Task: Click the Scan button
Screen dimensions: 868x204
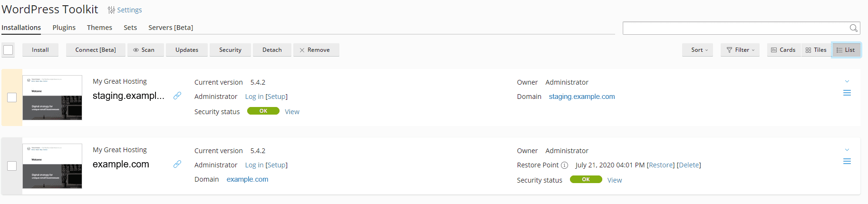Action: click(144, 50)
